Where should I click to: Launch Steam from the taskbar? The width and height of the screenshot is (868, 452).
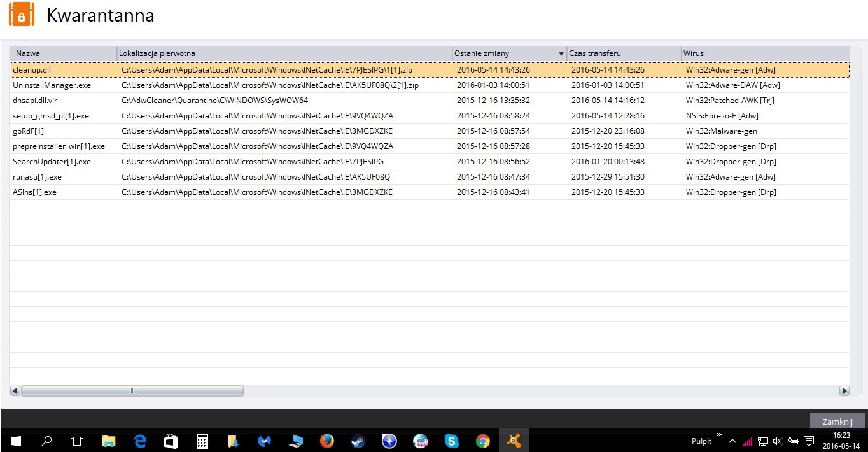tap(358, 441)
